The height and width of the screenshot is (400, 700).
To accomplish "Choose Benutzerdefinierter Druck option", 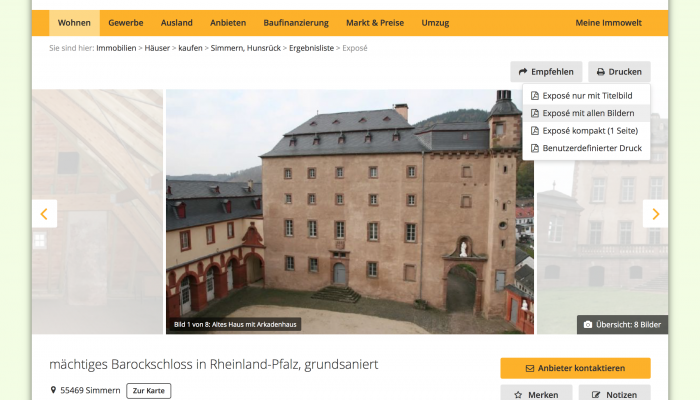I will click(x=586, y=148).
